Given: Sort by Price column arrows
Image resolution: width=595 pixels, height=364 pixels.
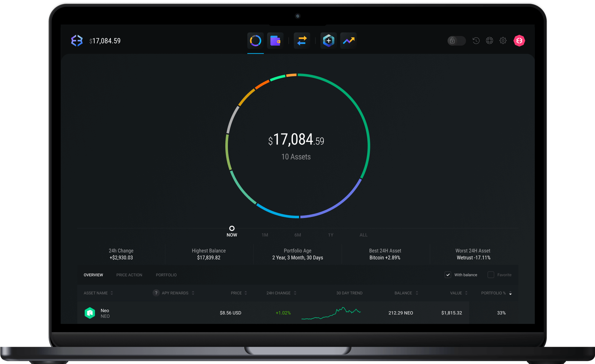Looking at the screenshot, I should (246, 293).
